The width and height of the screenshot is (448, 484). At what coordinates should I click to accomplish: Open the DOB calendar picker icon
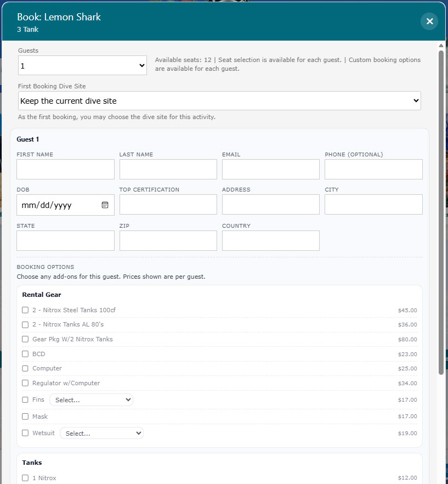(105, 205)
